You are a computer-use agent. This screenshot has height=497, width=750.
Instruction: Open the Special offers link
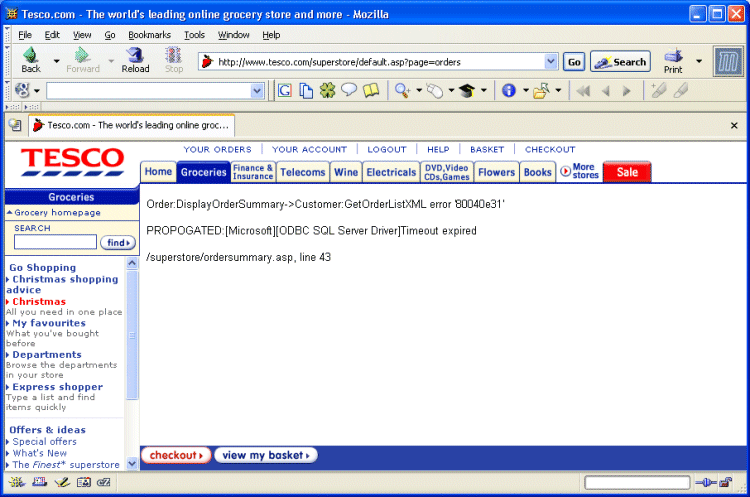(x=44, y=442)
